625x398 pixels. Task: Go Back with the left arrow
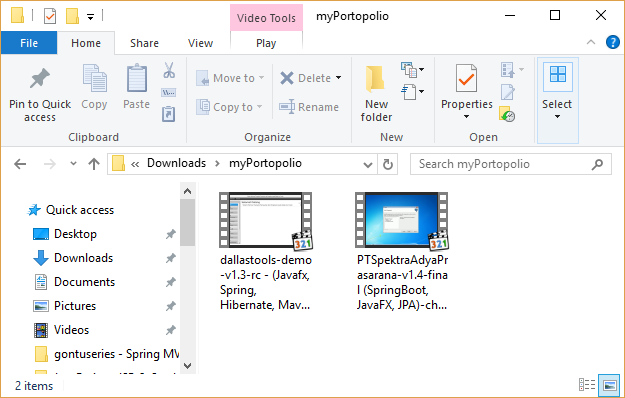pyautogui.click(x=20, y=164)
